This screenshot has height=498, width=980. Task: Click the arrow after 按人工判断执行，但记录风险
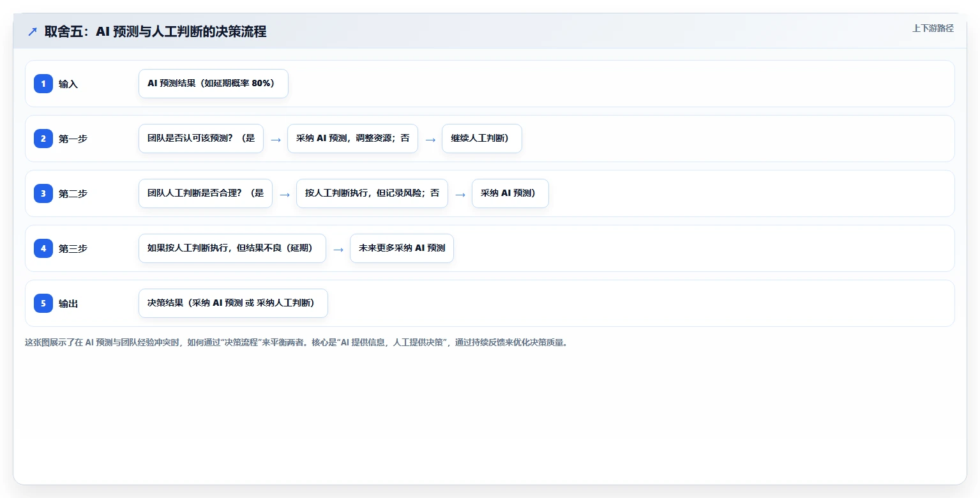pyautogui.click(x=460, y=194)
